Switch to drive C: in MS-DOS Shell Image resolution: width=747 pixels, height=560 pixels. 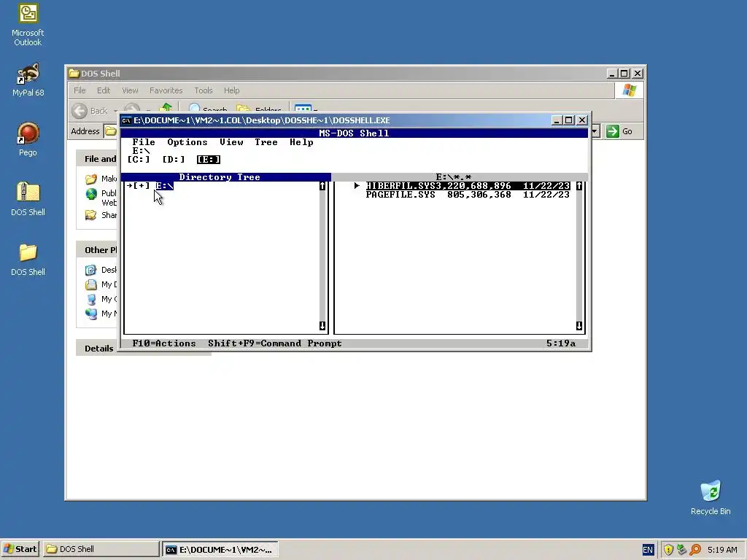(x=138, y=160)
